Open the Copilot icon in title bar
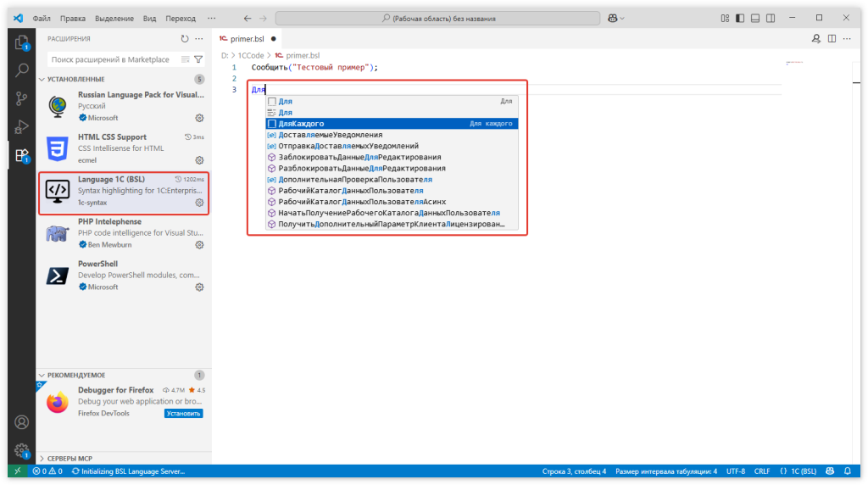This screenshot has width=868, height=485. 612,19
